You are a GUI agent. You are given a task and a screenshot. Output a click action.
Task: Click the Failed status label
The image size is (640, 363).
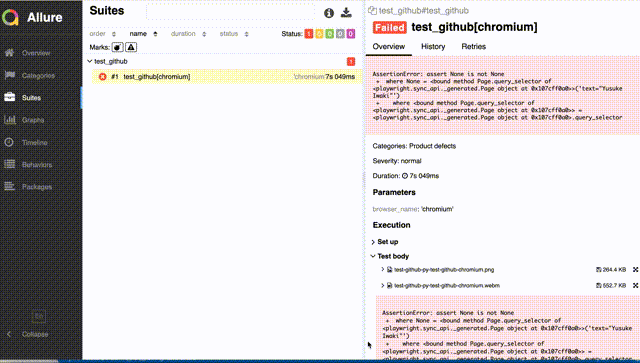389,27
